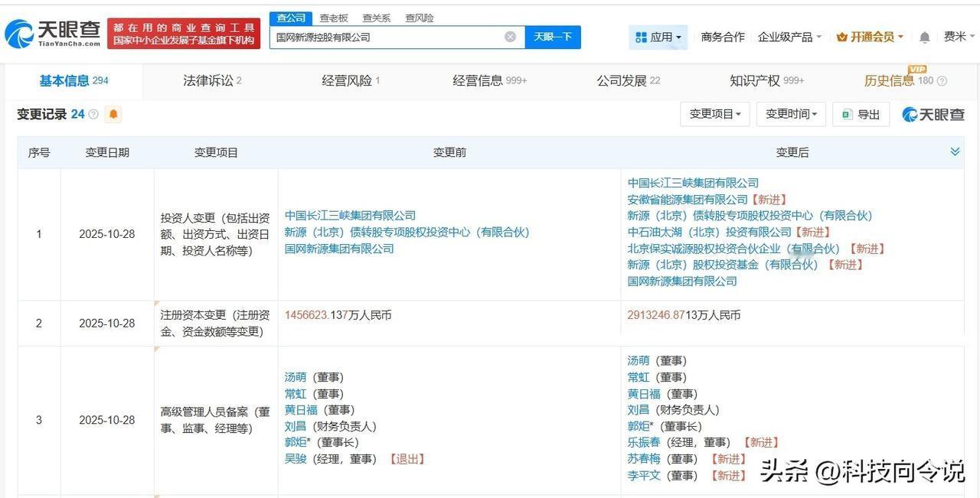This screenshot has width=980, height=498.
Task: Switch to the 知识产权 tab
Action: point(755,80)
